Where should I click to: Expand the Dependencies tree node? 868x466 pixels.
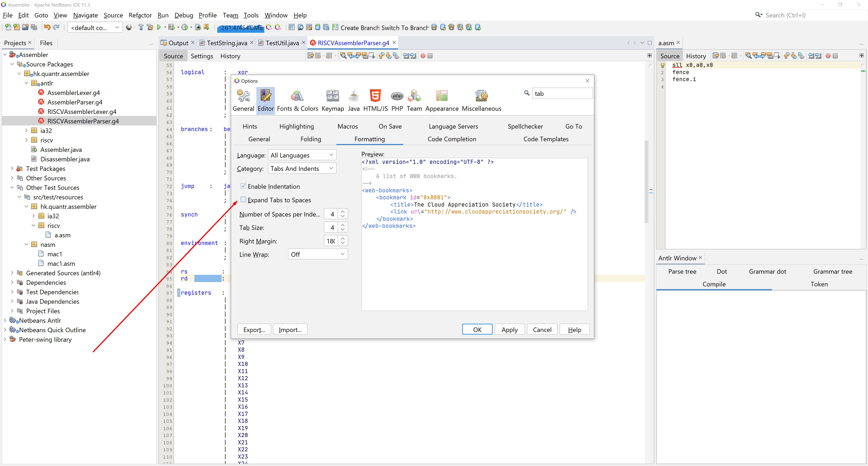tap(12, 282)
